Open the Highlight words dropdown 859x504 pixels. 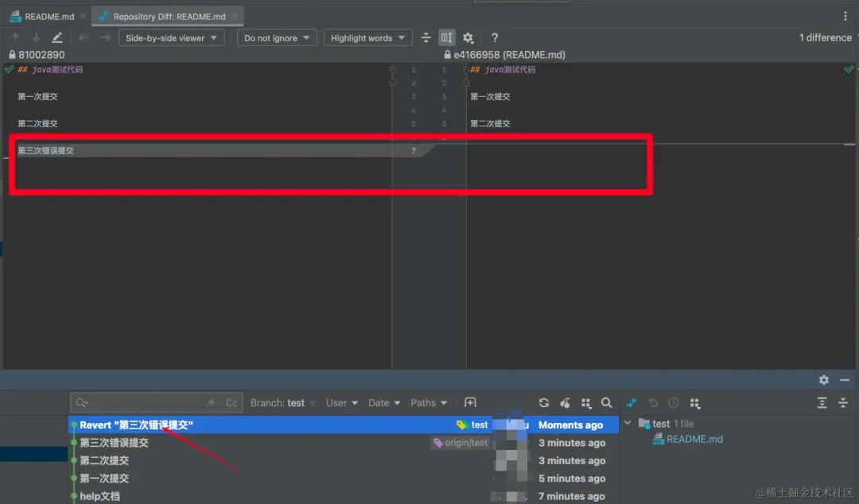click(367, 38)
